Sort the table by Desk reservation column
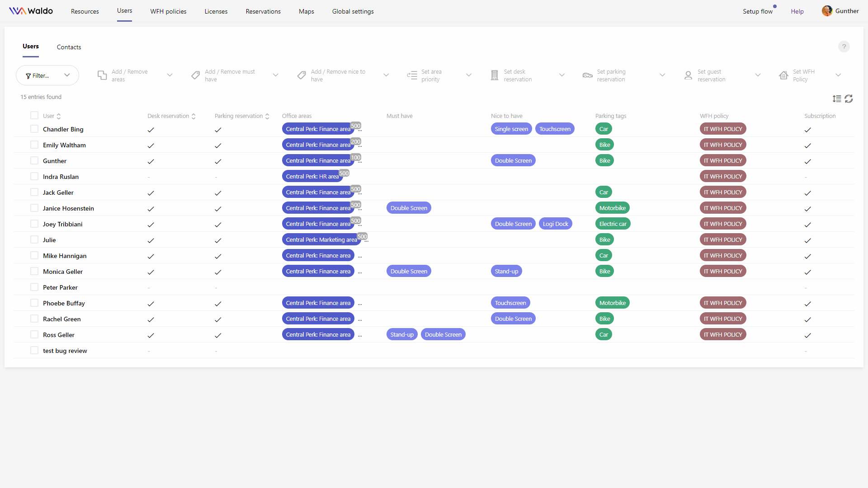868x488 pixels. (194, 116)
